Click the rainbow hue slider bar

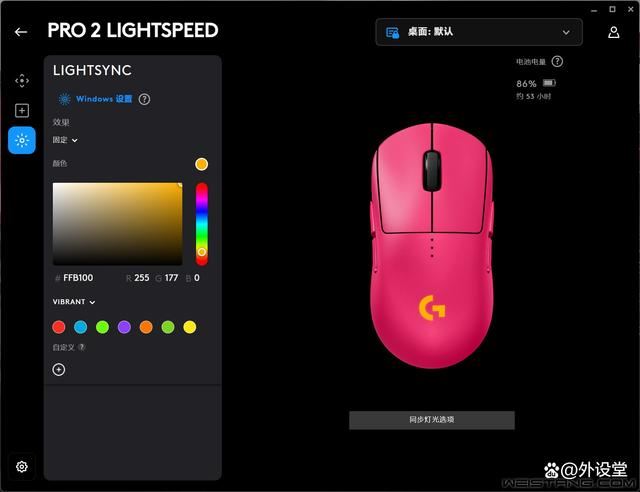point(202,224)
